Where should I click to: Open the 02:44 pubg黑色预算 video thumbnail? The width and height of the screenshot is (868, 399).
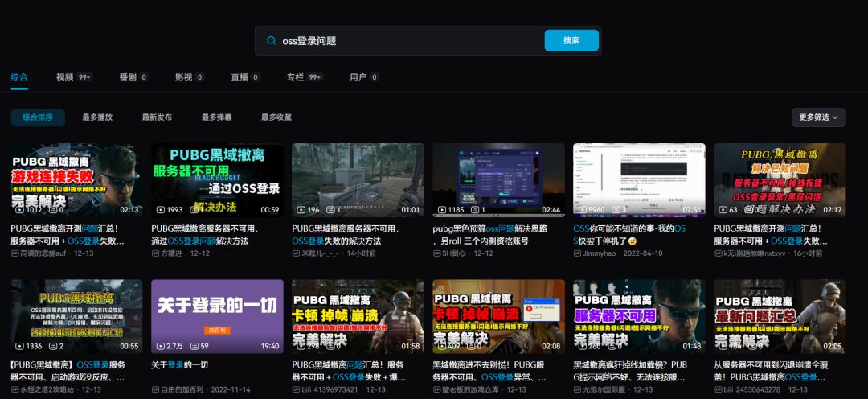(499, 180)
